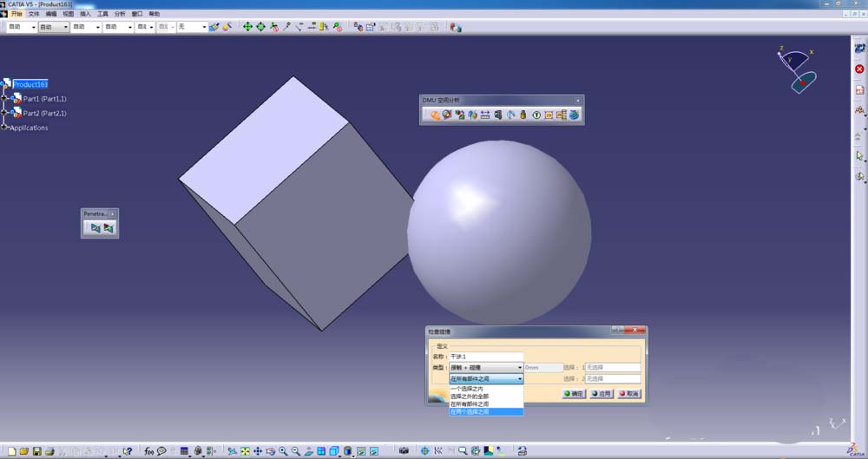Click the Fit All In view icon
This screenshot has height=459, width=868.
pos(245,451)
